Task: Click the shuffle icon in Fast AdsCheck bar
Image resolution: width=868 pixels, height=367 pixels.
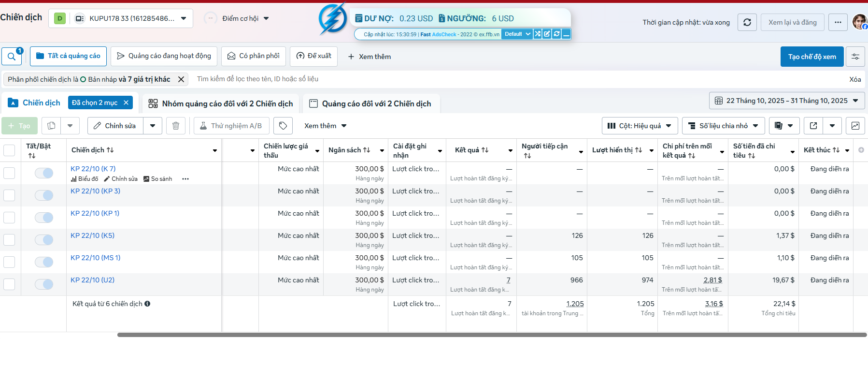Action: (537, 34)
